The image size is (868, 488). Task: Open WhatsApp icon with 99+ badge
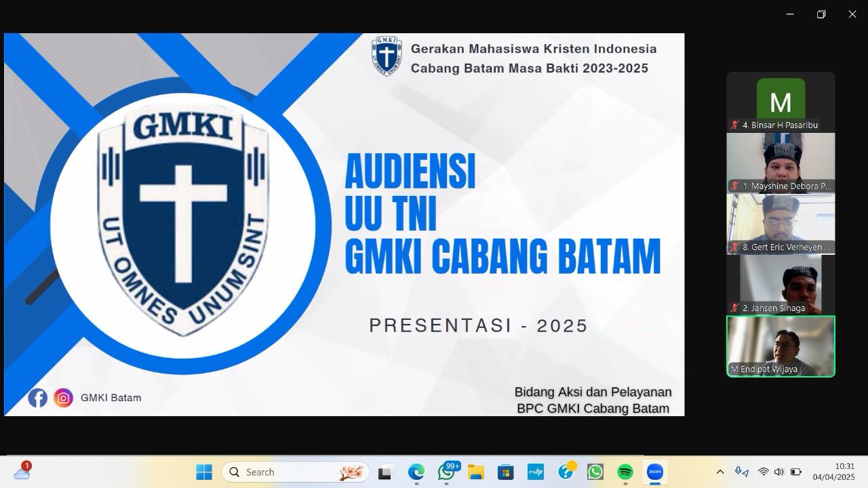447,472
